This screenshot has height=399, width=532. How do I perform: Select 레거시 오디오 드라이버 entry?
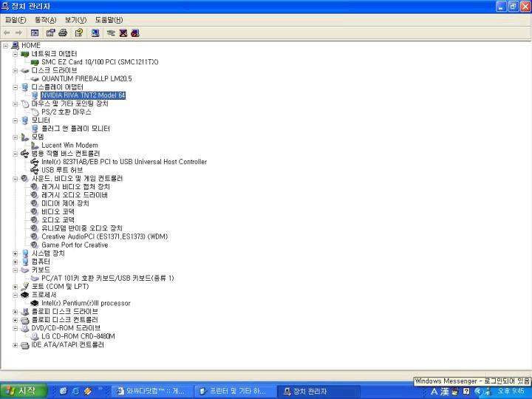coord(75,195)
